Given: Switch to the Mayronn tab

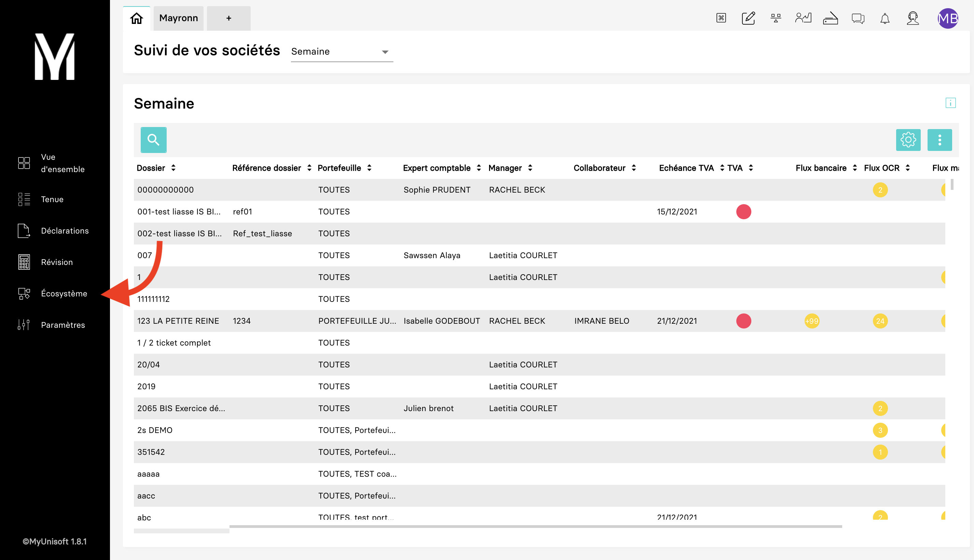Looking at the screenshot, I should coord(179,18).
